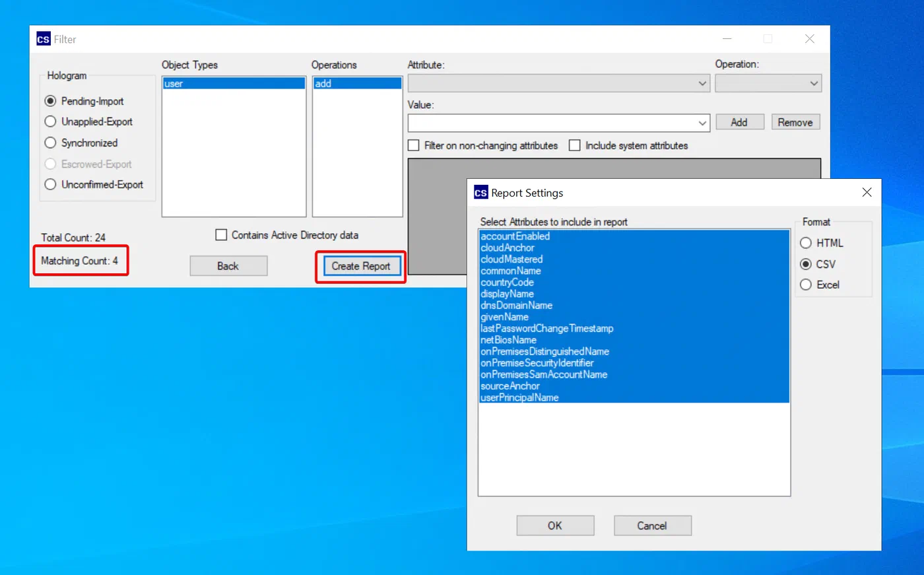Expand the Operation dropdown
The height and width of the screenshot is (575, 924).
pos(768,83)
